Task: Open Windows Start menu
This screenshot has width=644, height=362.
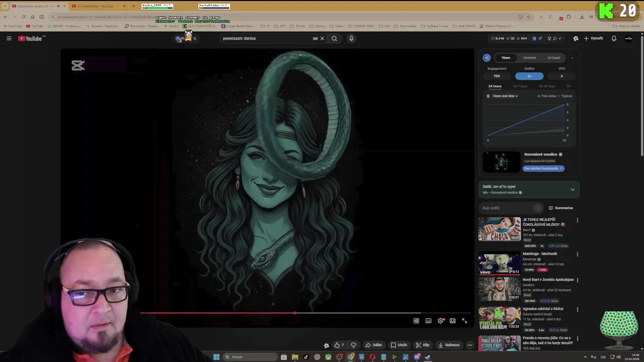Action: (216, 357)
